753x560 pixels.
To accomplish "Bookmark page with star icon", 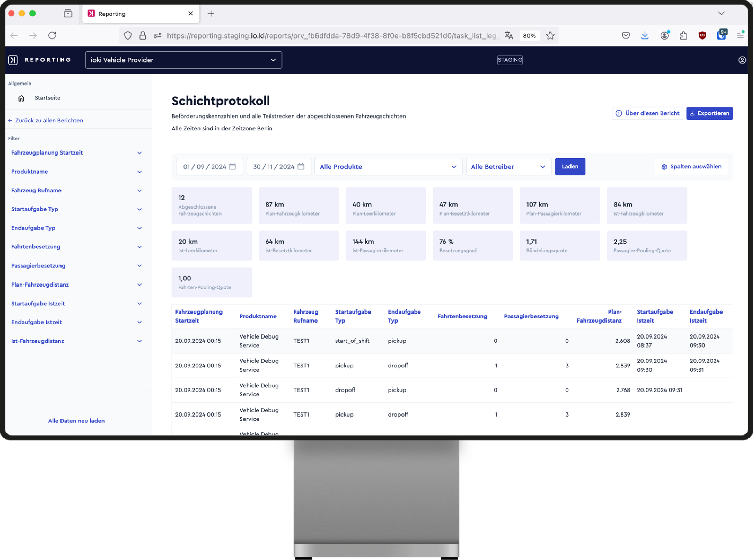I will [x=550, y=35].
